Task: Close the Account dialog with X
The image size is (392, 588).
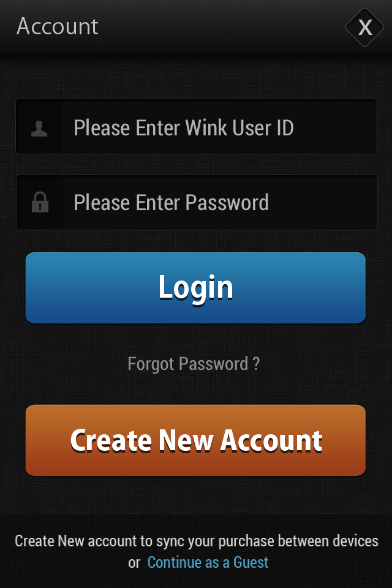Action: [364, 27]
